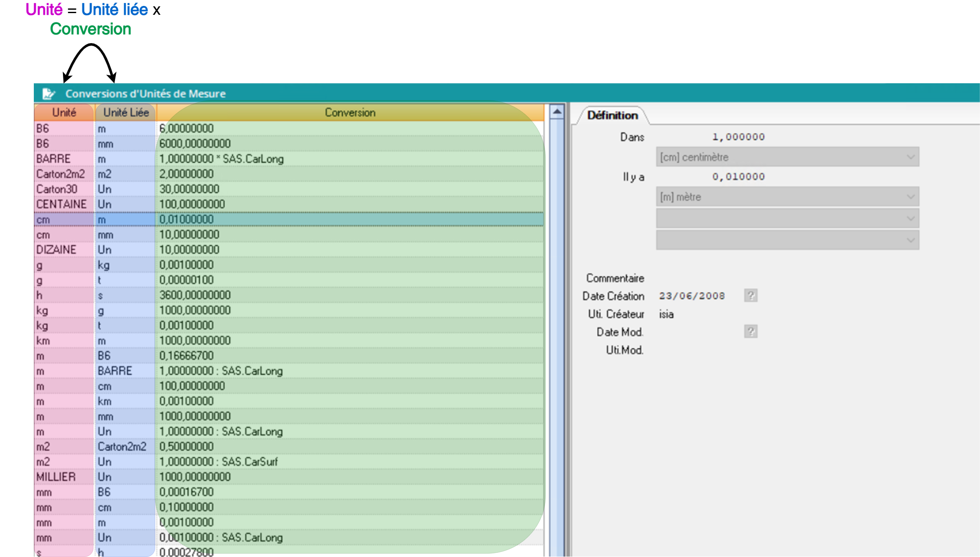Image resolution: width=980 pixels, height=557 pixels.
Task: Click the Dans value field 1,000000
Action: (738, 137)
